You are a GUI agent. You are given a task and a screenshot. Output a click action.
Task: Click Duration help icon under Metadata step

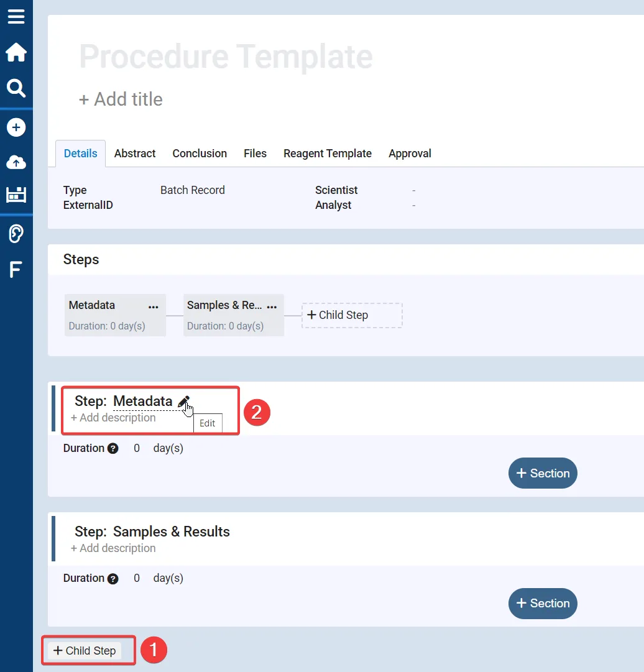[113, 449]
